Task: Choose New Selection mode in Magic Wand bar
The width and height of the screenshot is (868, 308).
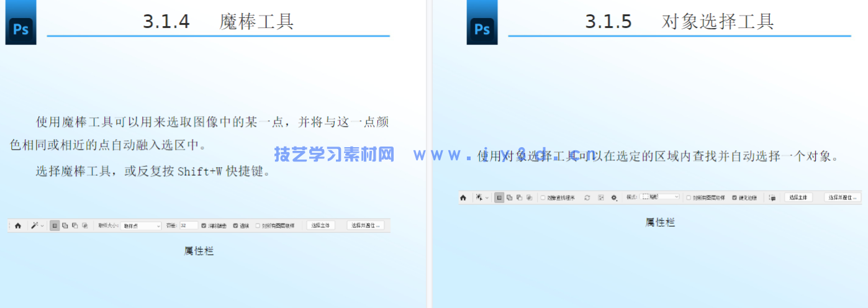Action: 55,226
